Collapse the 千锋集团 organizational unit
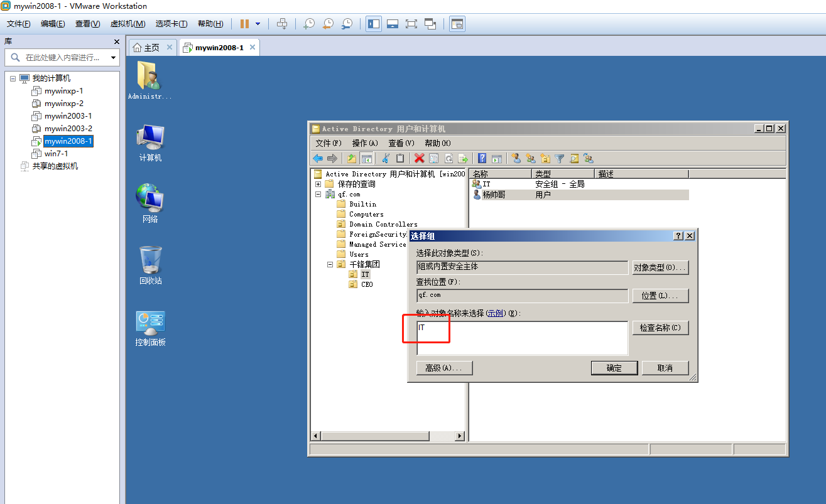The height and width of the screenshot is (504, 826). 330,264
